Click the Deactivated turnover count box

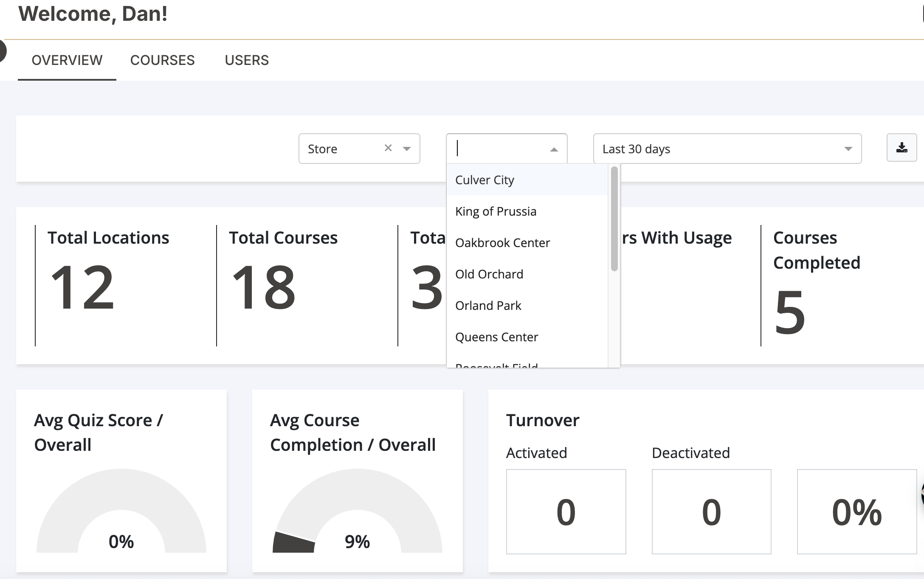pyautogui.click(x=712, y=512)
